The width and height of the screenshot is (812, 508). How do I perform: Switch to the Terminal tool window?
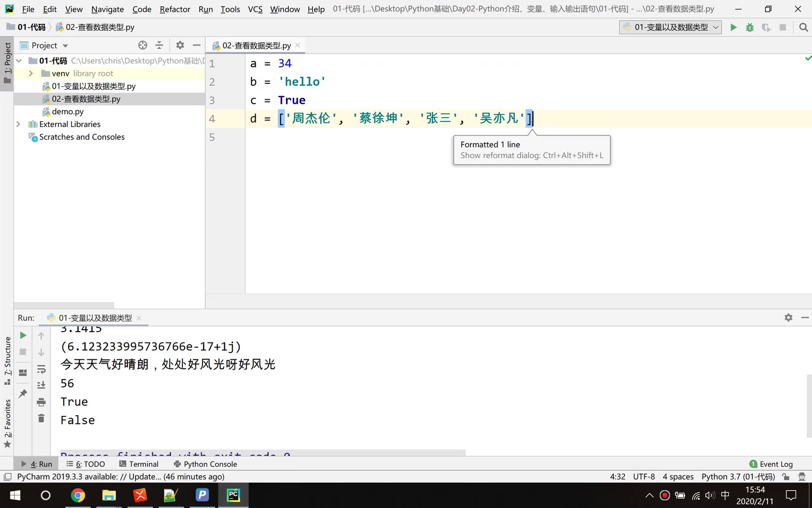(x=139, y=464)
